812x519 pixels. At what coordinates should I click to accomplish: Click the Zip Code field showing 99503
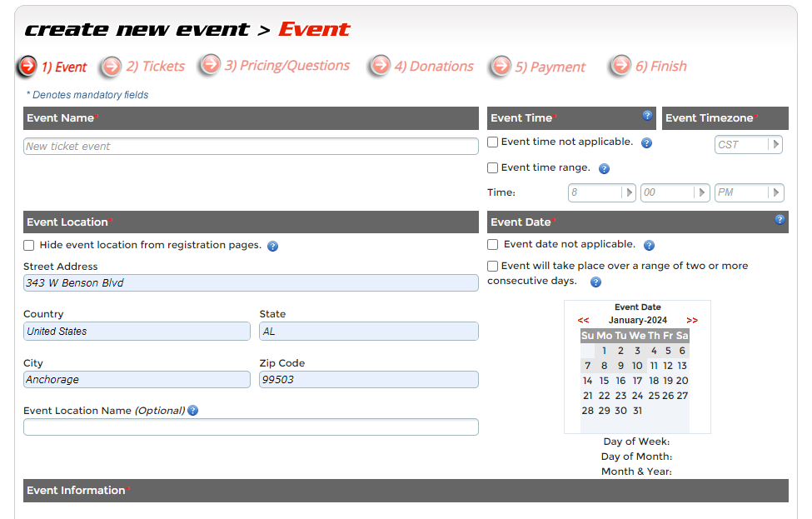coord(368,380)
